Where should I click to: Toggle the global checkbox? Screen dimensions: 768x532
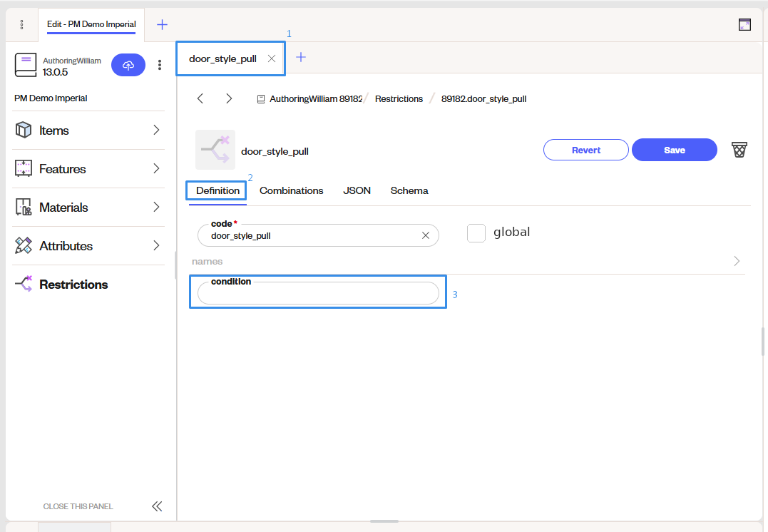[x=476, y=232]
